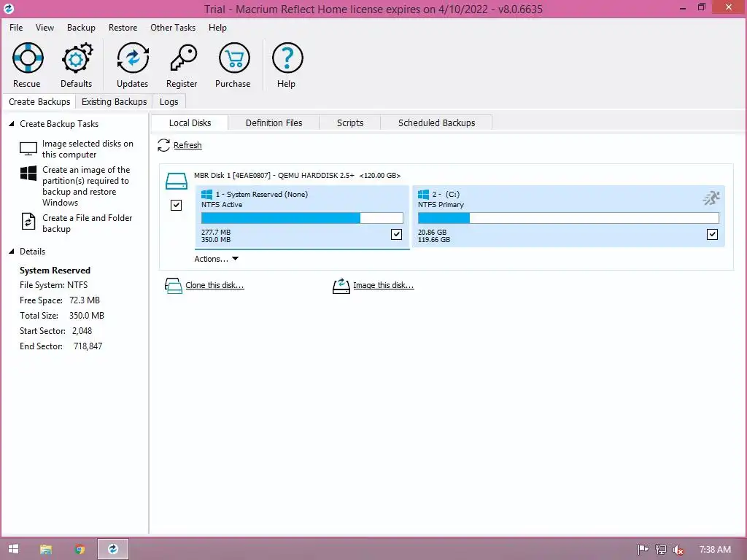Click the network icon in system tray
The image size is (747, 560).
[x=661, y=550]
